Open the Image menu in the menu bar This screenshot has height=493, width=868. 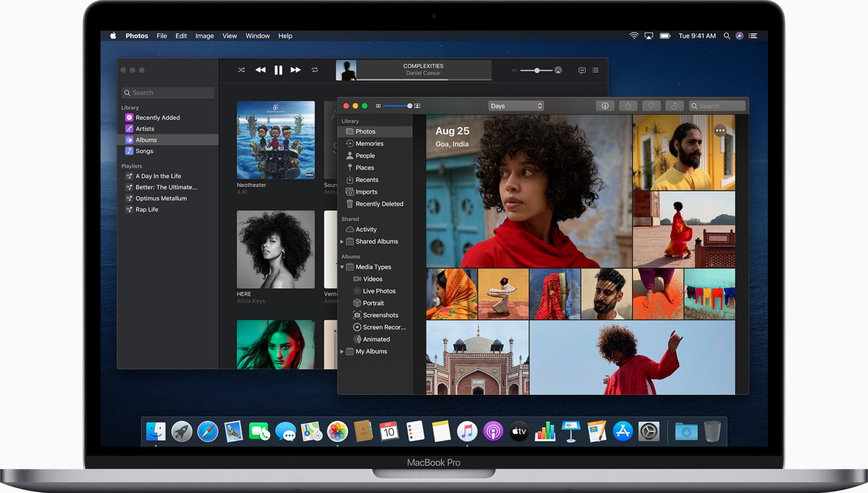click(204, 36)
